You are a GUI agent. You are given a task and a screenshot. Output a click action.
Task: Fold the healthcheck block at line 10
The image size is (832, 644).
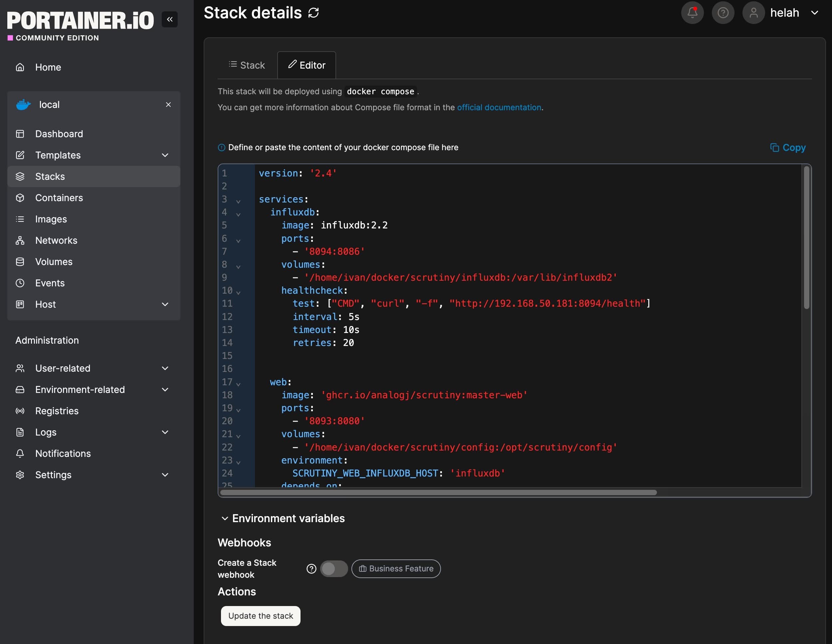(x=238, y=292)
